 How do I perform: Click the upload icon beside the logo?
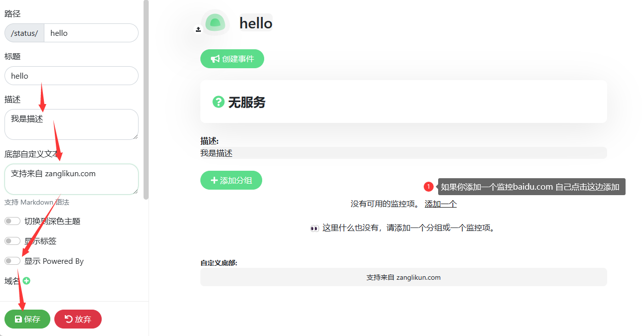[198, 29]
